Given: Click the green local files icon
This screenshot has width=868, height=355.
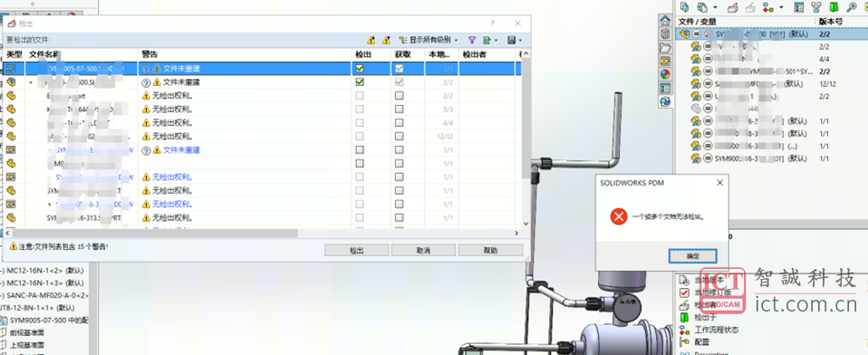Looking at the screenshot, I should (x=834, y=7).
